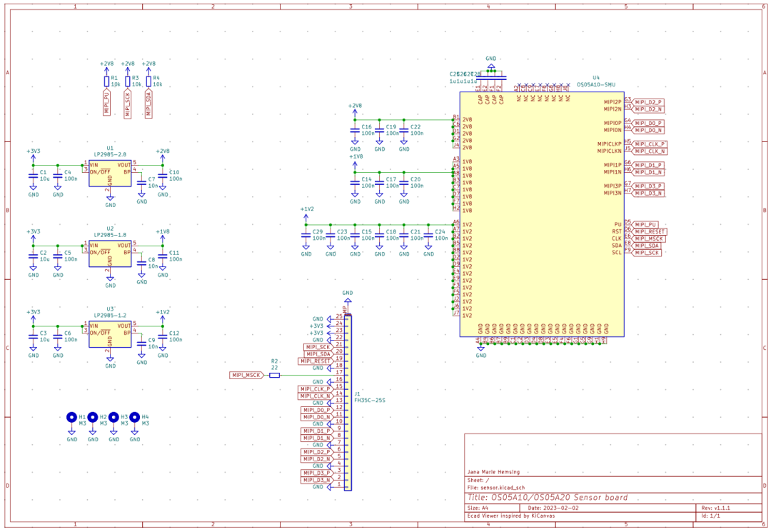
Task: Click the author name Jana Marie Hemsing
Action: click(x=493, y=472)
